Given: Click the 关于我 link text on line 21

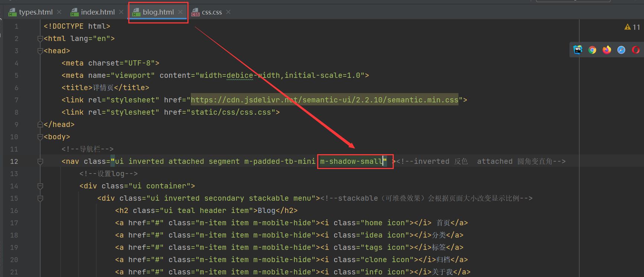Looking at the screenshot, I should (442, 272).
